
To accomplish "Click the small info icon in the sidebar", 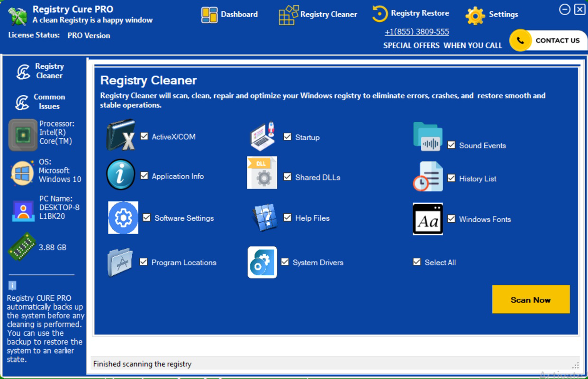I will coord(13,285).
